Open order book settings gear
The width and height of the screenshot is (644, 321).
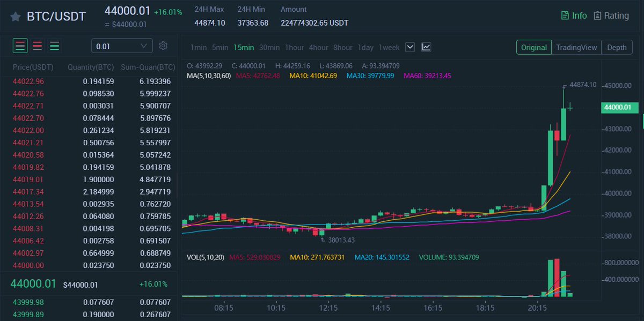pos(164,46)
